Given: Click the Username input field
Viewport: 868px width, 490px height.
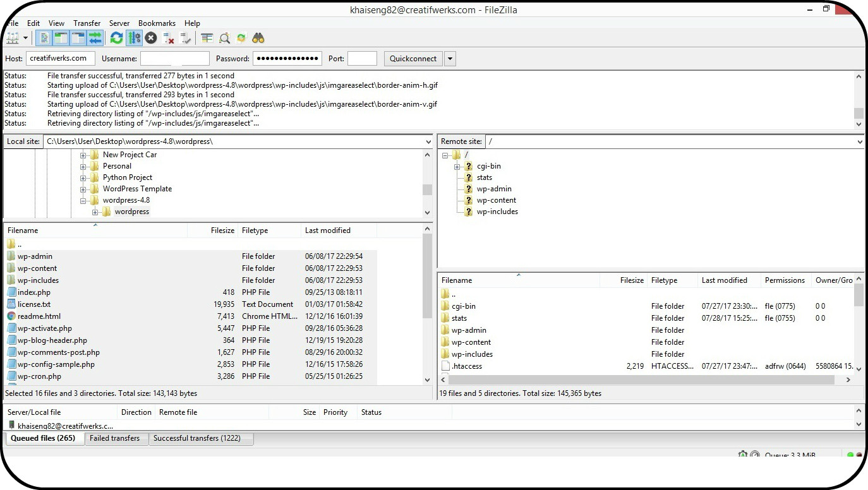Looking at the screenshot, I should (x=174, y=58).
